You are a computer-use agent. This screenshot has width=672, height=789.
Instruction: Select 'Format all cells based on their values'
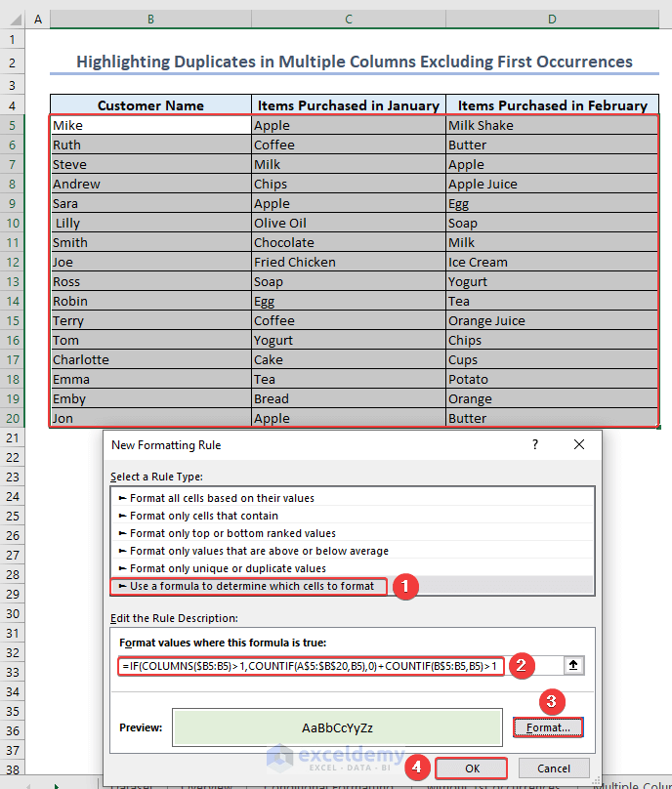coord(353,498)
